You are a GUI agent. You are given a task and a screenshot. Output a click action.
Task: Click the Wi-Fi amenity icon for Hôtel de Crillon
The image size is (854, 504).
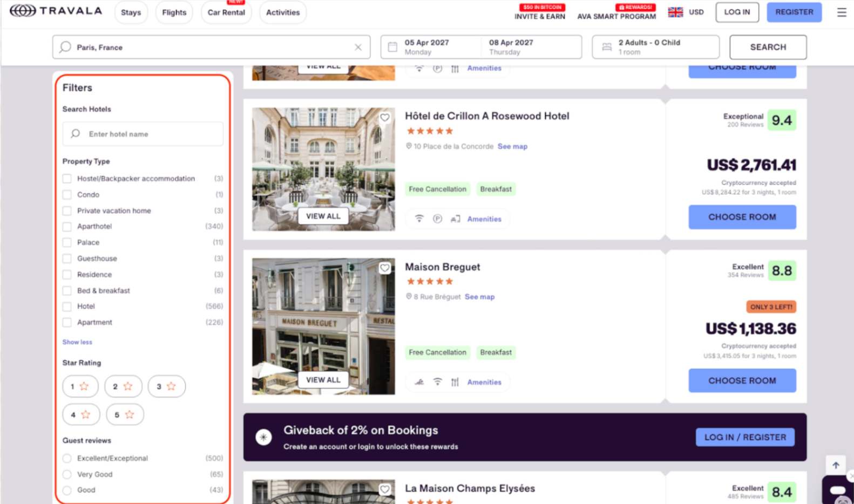coord(419,219)
